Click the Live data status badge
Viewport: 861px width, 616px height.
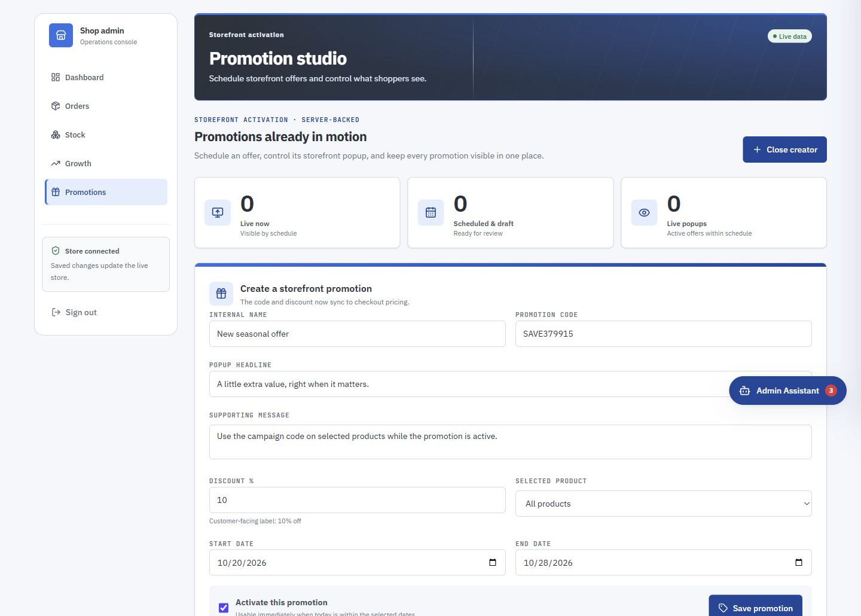pyautogui.click(x=790, y=36)
